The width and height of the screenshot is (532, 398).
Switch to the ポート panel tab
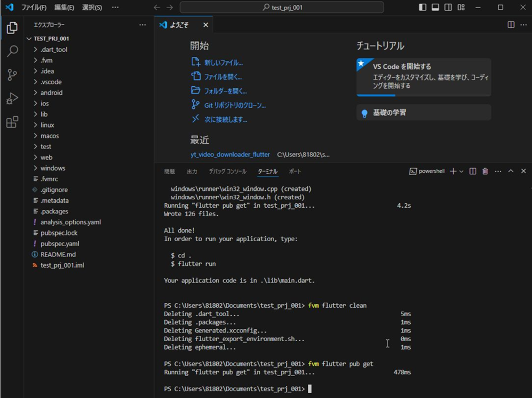[x=295, y=172]
